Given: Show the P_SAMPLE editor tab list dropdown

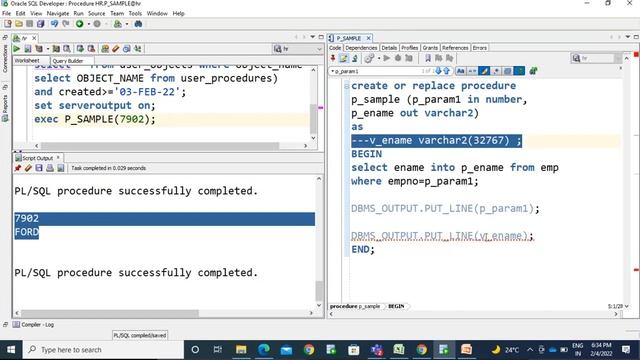Looking at the screenshot, I should [x=628, y=37].
